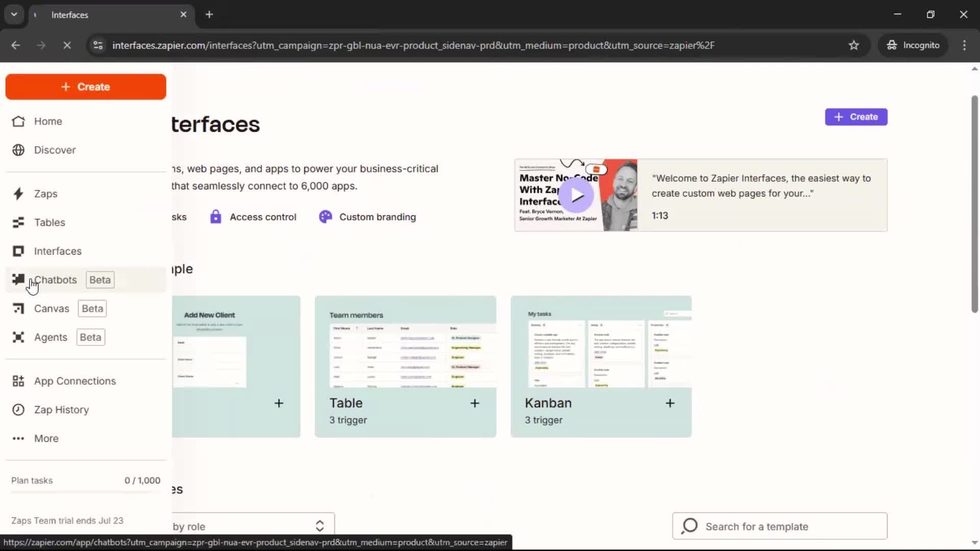
Task: Close the Interfaces tab
Action: [x=183, y=15]
